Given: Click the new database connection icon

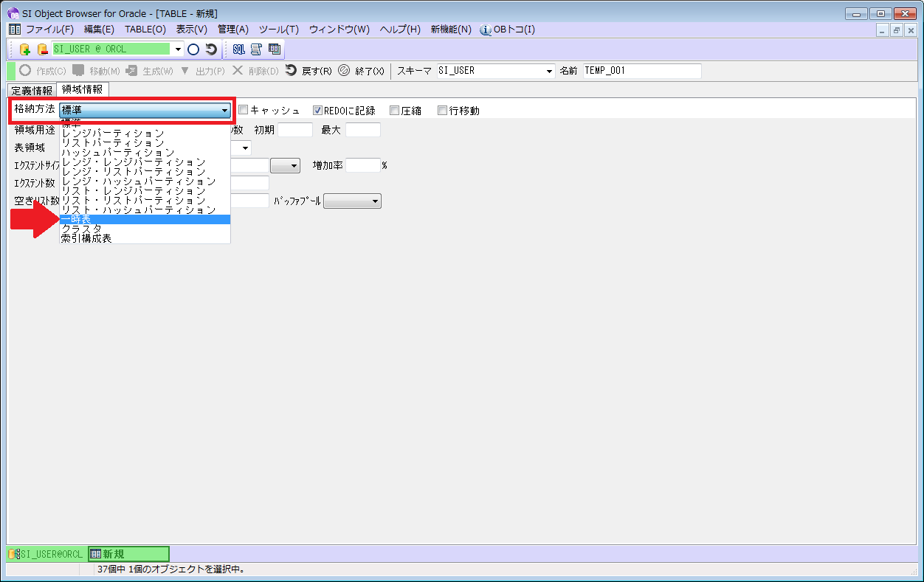Looking at the screenshot, I should (24, 49).
